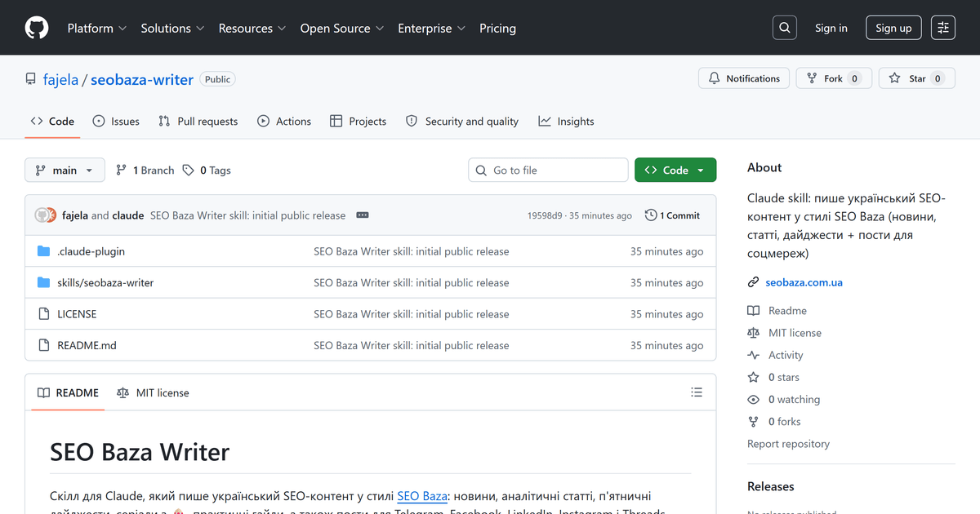The height and width of the screenshot is (514, 980).
Task: Fork the seobaza-writer repository
Action: coord(834,78)
